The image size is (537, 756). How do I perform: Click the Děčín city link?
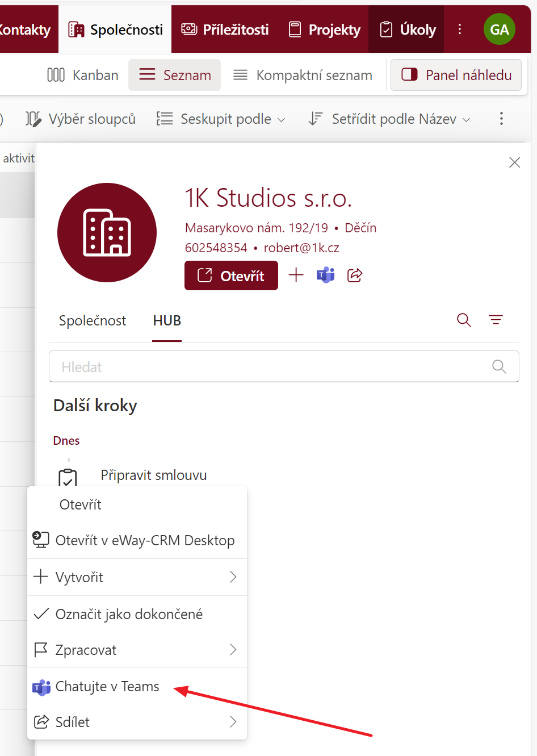[x=360, y=228]
